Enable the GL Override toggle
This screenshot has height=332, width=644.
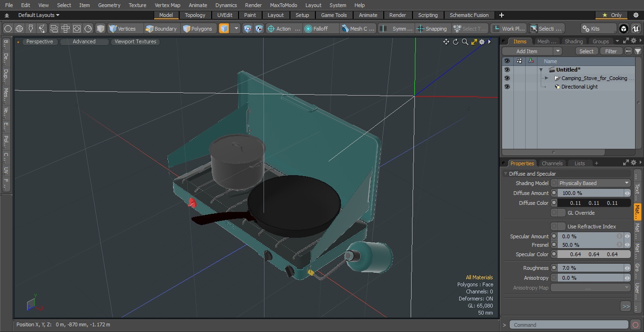(558, 213)
